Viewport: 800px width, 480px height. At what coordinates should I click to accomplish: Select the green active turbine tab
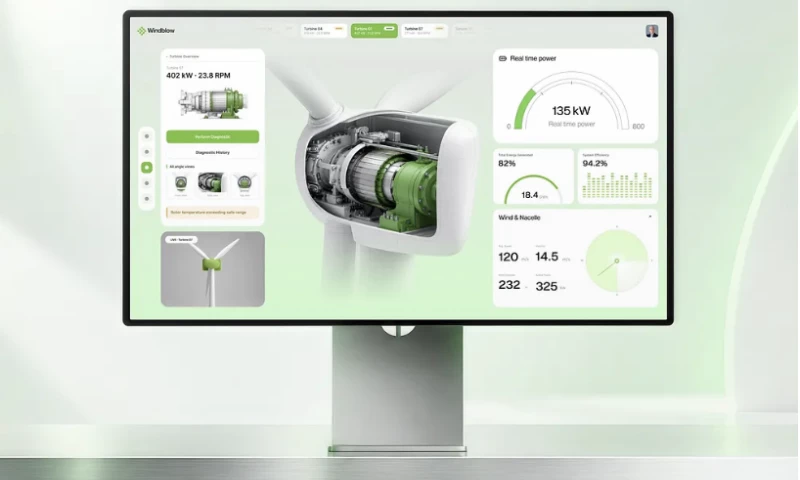[374, 31]
